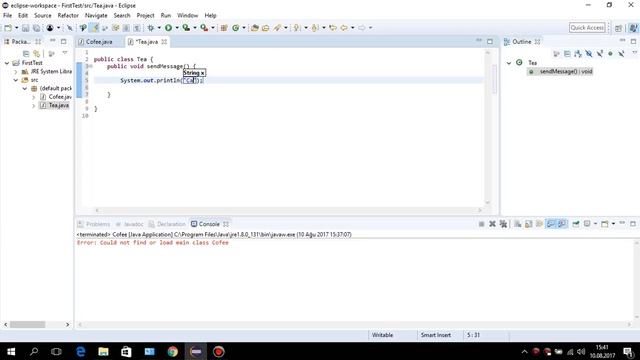Image resolution: width=640 pixels, height=360 pixels.
Task: Click the Quick Access search field
Action: click(x=587, y=28)
